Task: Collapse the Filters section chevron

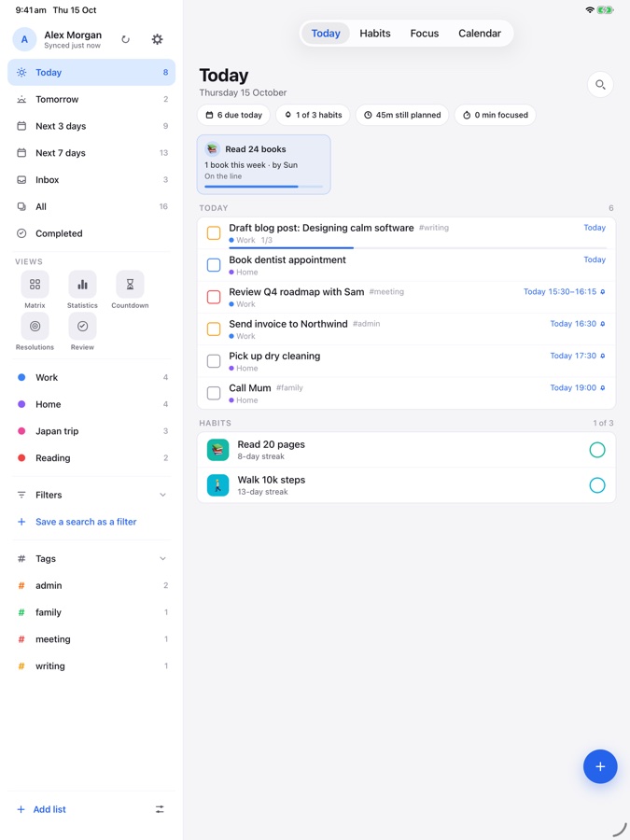Action: [x=162, y=495]
